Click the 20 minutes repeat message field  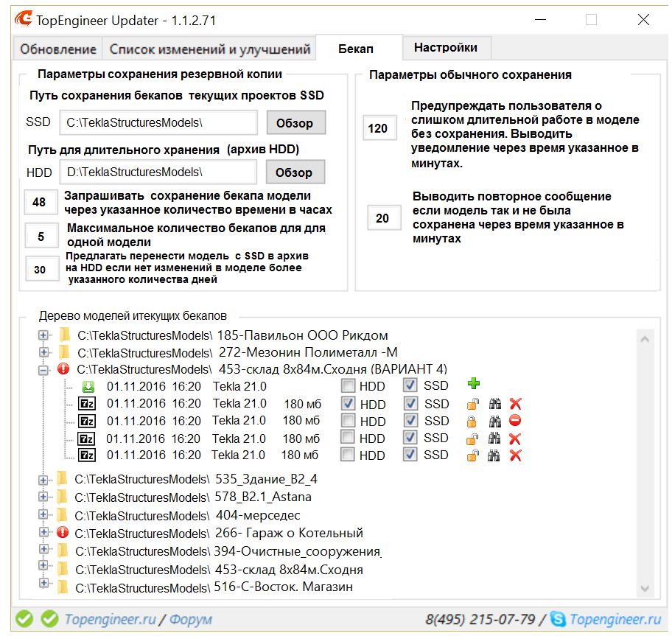[384, 217]
